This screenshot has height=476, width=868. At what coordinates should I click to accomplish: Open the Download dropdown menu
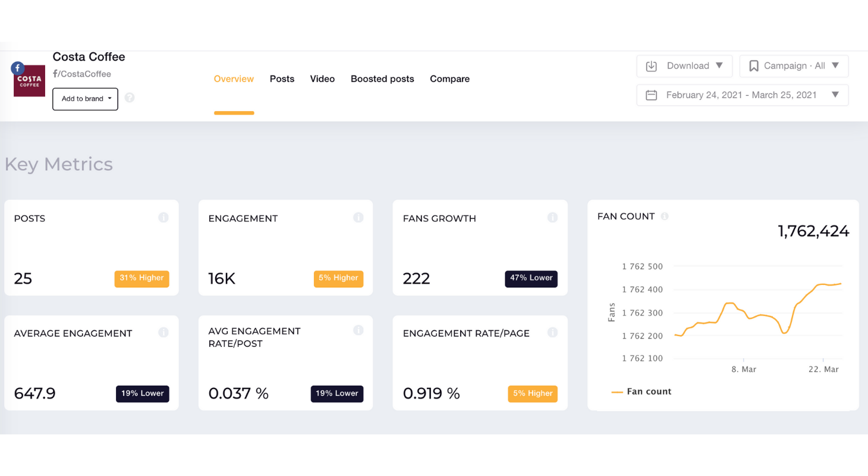point(684,66)
